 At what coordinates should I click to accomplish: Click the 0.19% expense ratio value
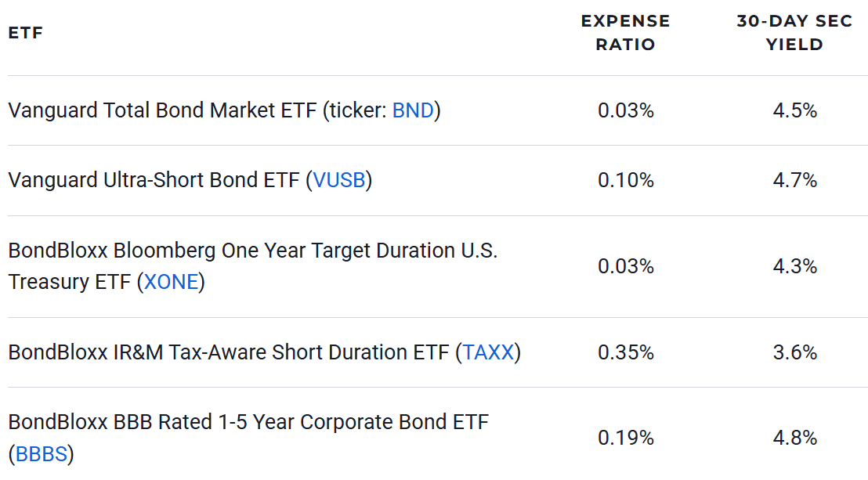(x=625, y=438)
